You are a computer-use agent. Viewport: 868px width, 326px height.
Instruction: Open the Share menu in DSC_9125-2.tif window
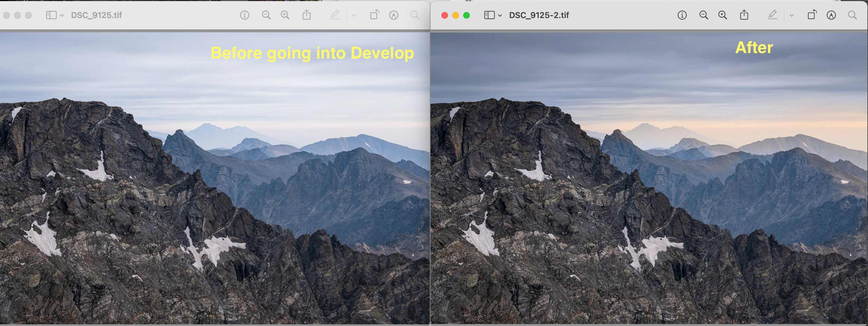[744, 15]
